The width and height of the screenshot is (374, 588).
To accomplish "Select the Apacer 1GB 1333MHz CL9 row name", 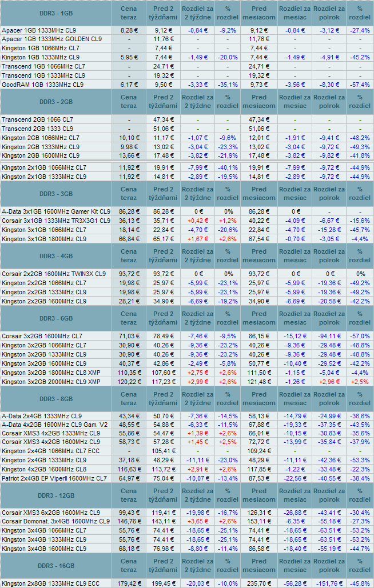I will (39, 30).
